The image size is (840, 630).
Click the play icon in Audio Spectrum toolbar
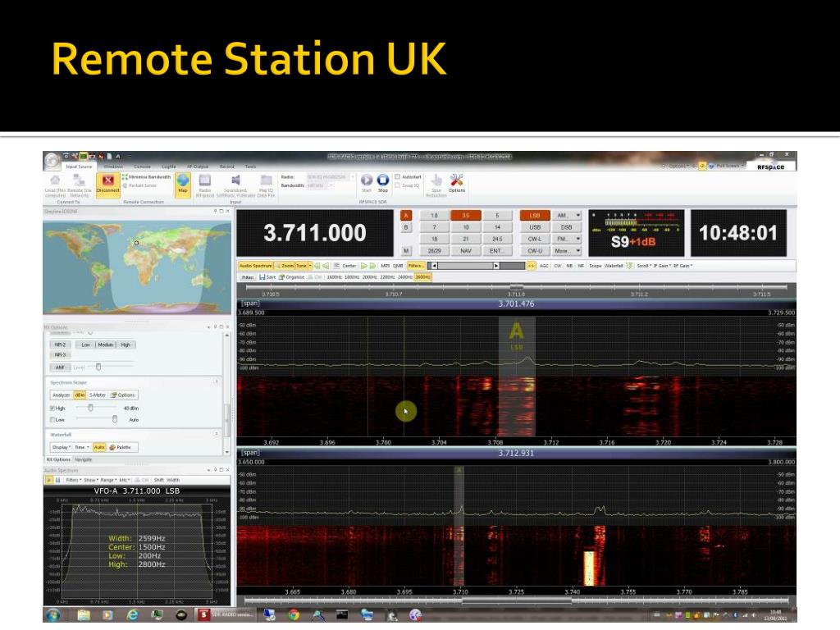(x=48, y=480)
